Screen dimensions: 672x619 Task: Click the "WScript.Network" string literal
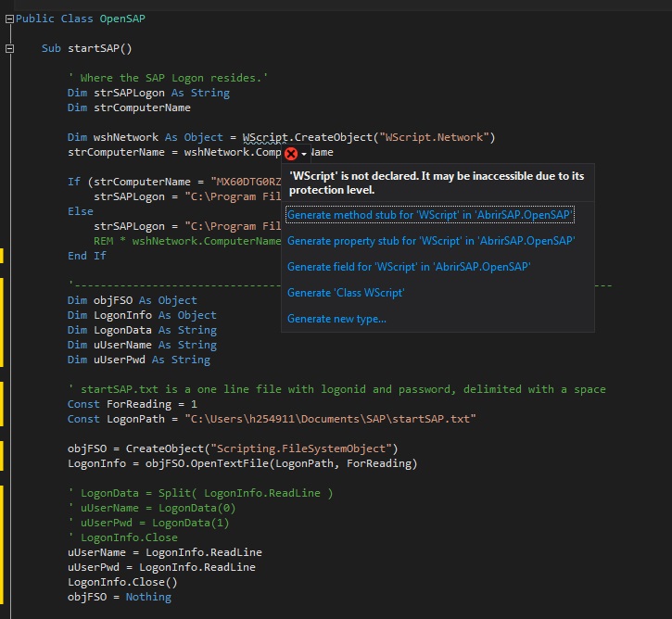(x=434, y=137)
